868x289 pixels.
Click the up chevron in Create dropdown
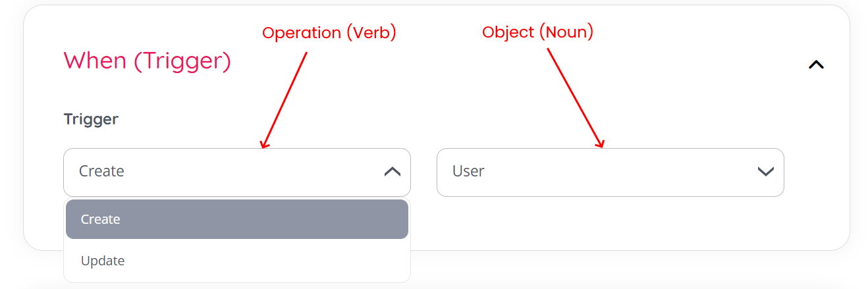pos(392,172)
